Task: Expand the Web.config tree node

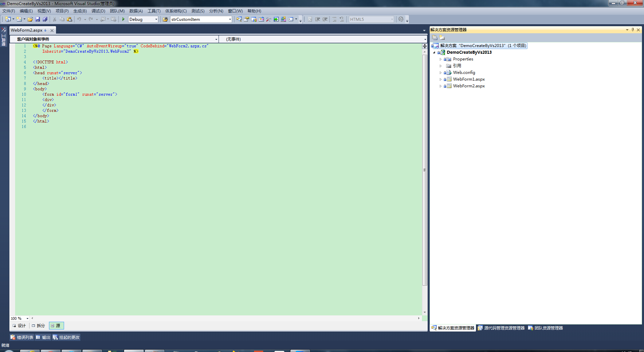Action: point(440,73)
